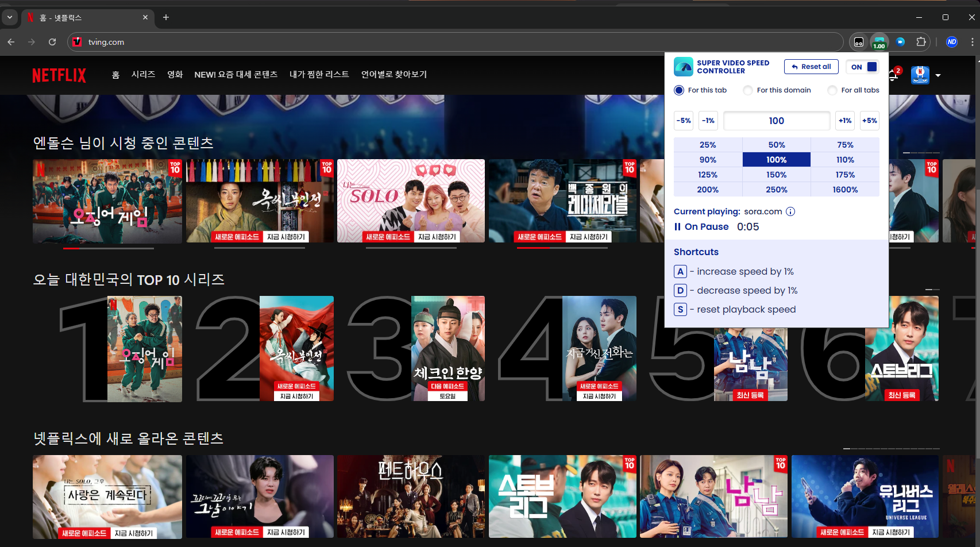Open rank 3 체크인 한양 poster

pos(448,348)
